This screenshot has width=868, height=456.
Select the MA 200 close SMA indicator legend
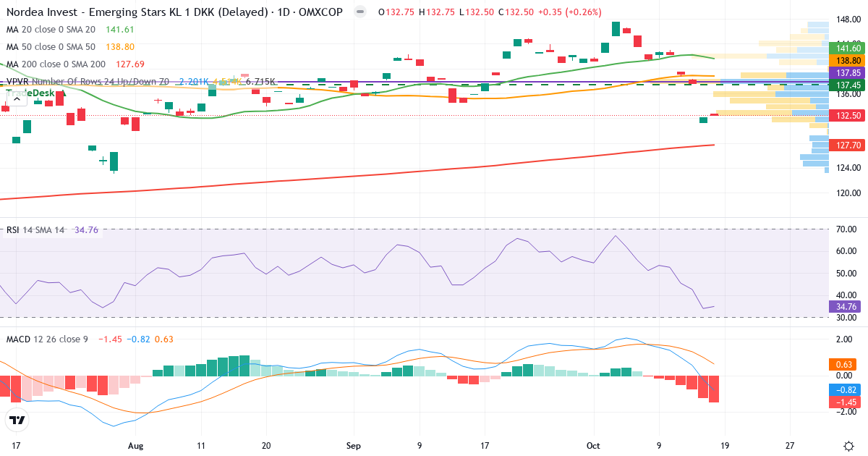pos(56,64)
